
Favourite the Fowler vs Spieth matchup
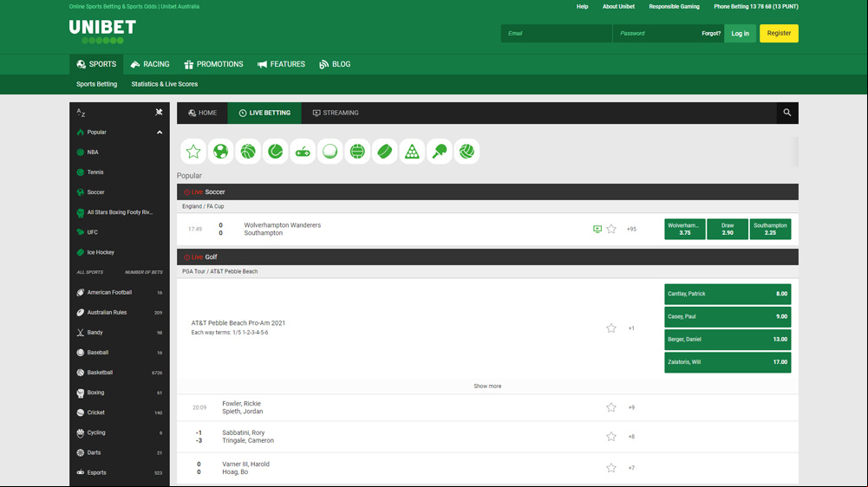pos(611,407)
